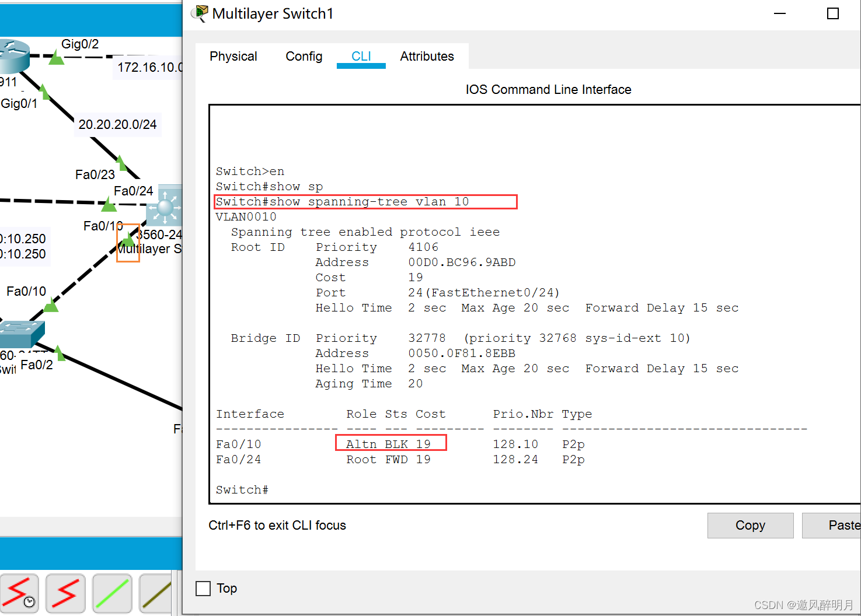
Task: Click the 172.16.10.0 network label
Action: point(150,68)
